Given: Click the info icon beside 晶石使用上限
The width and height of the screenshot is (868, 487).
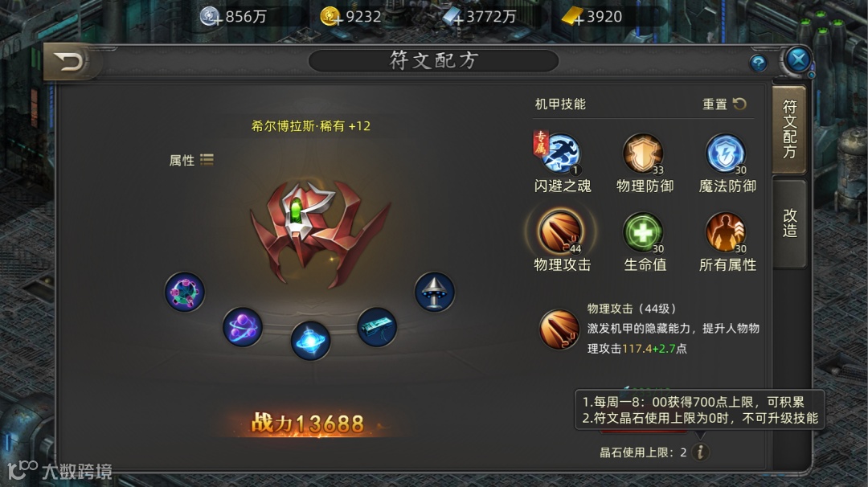Looking at the screenshot, I should [x=700, y=452].
